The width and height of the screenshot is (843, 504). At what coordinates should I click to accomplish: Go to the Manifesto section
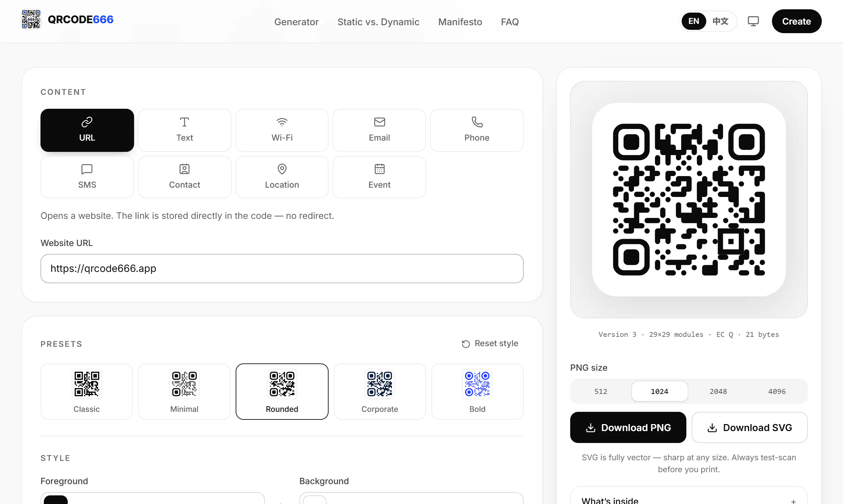(460, 22)
